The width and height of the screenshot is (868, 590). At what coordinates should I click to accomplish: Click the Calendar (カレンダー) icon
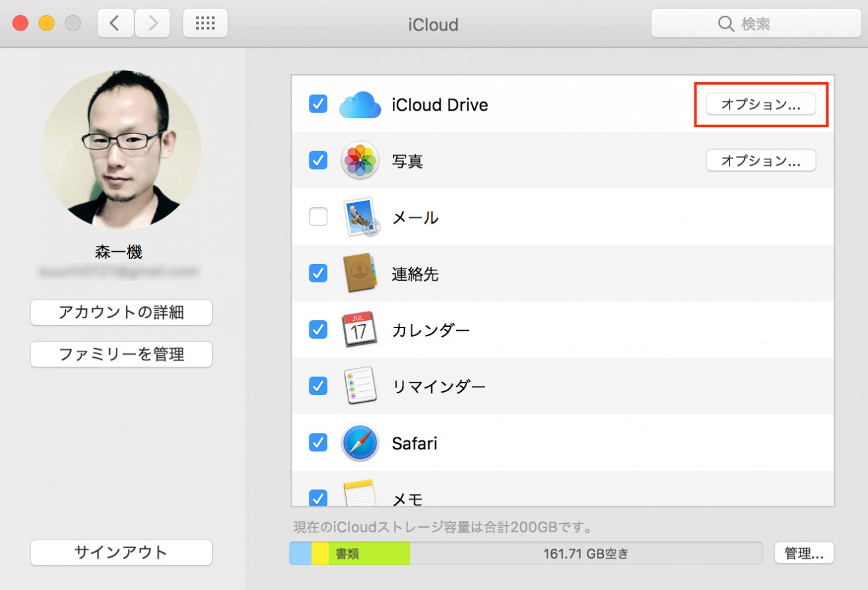click(360, 329)
